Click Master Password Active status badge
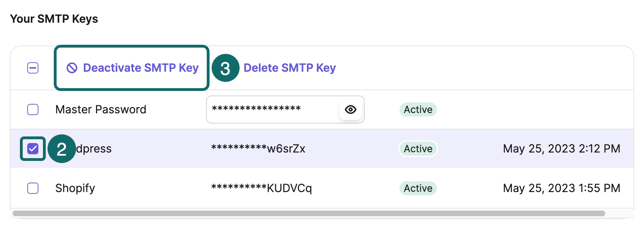The width and height of the screenshot is (644, 226). (418, 110)
